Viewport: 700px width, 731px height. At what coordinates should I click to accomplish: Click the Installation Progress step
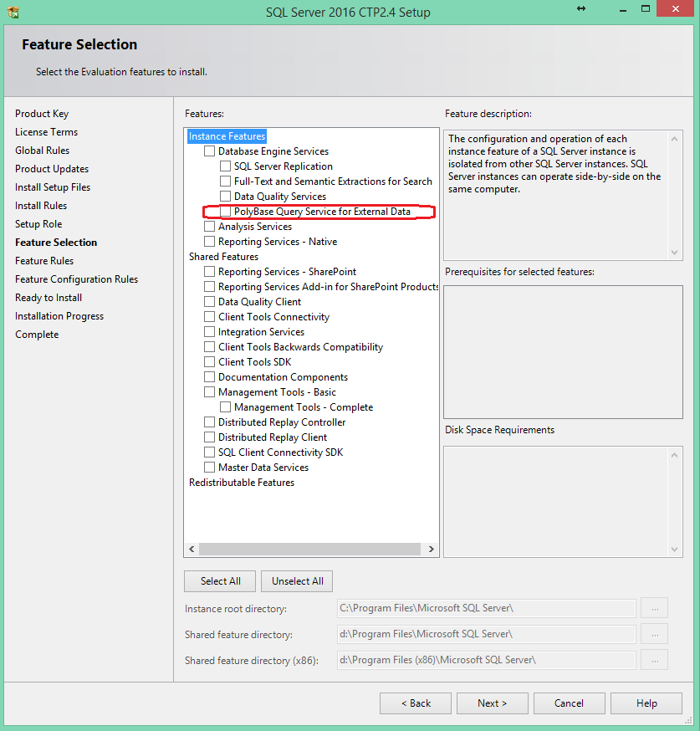59,316
